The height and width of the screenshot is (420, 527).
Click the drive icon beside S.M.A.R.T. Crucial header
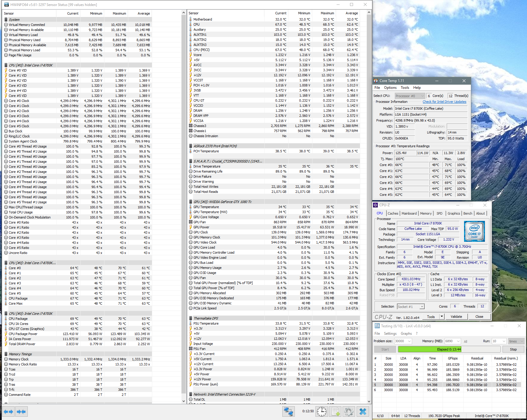pyautogui.click(x=191, y=161)
